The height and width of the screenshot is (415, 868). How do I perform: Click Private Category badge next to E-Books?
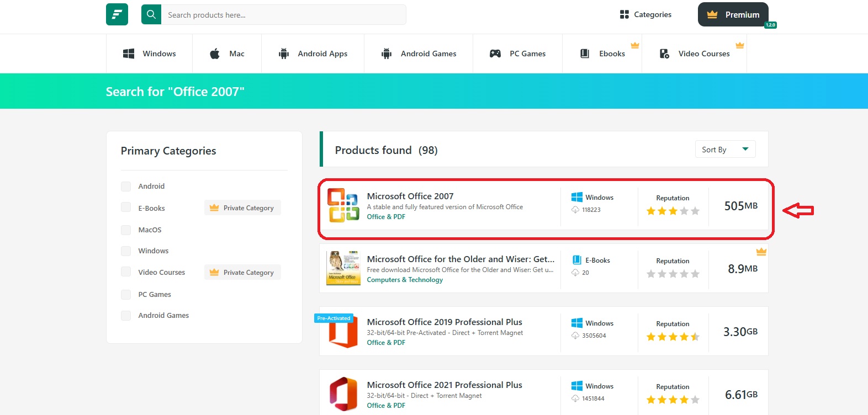(x=242, y=208)
